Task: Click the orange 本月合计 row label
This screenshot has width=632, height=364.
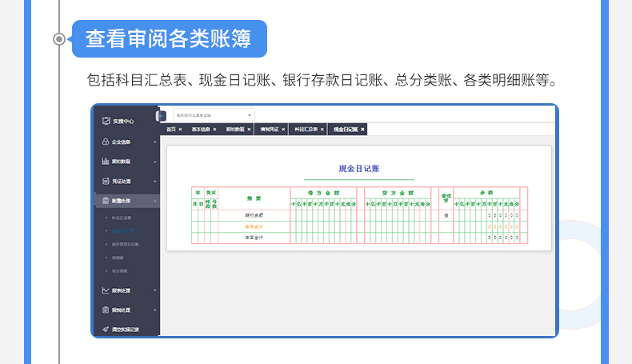Action: click(254, 226)
